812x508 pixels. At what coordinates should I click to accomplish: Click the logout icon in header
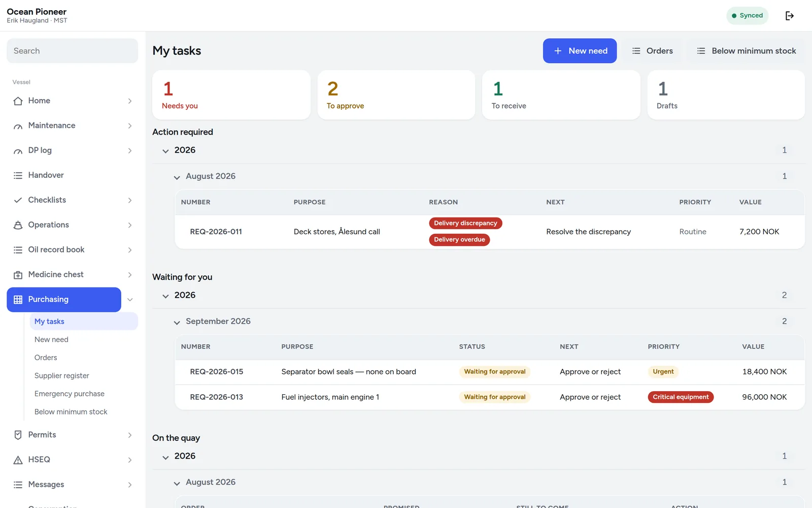[x=789, y=16]
